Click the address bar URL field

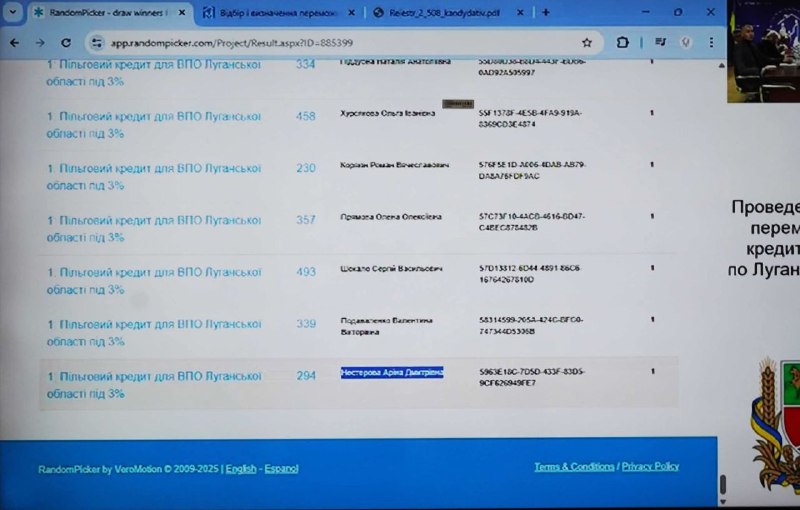[330, 43]
